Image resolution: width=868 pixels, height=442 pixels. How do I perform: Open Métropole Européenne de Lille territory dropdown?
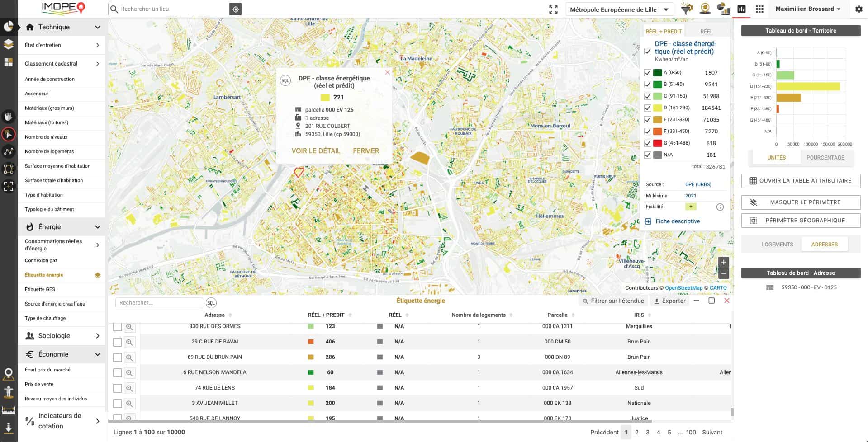620,9
